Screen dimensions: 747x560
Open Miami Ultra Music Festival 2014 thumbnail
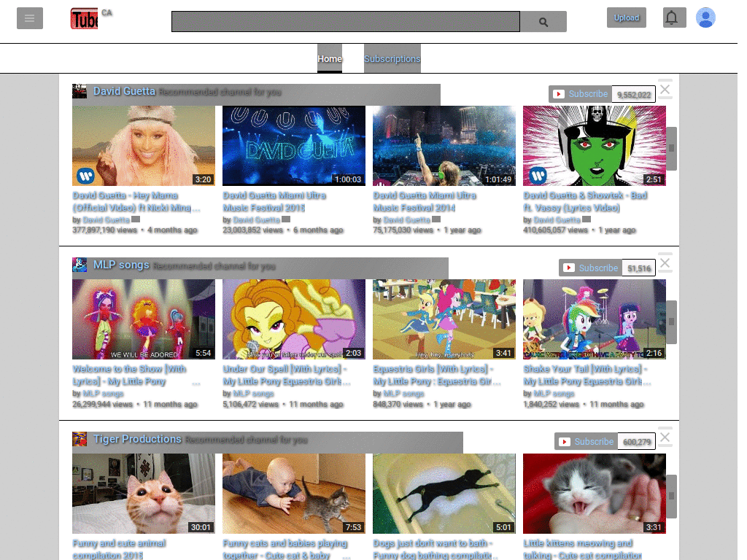click(444, 146)
